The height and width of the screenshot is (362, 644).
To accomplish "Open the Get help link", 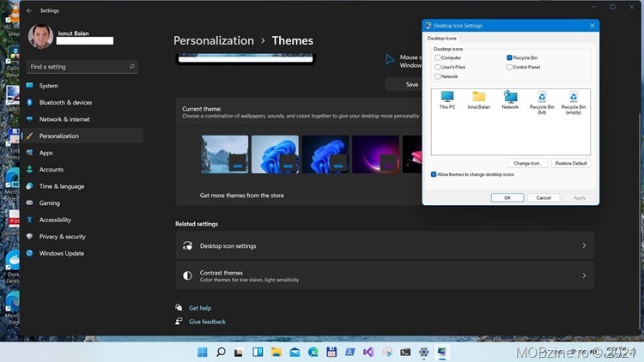I will pos(200,308).
